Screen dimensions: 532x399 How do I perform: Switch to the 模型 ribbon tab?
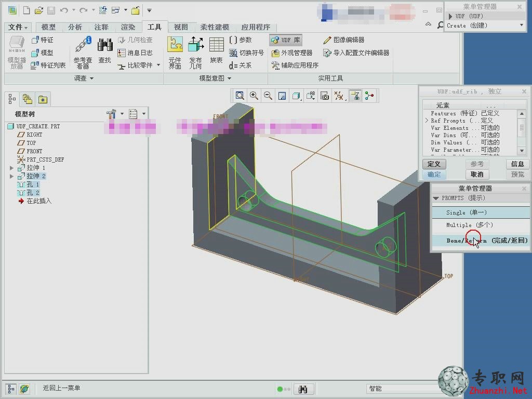48,27
